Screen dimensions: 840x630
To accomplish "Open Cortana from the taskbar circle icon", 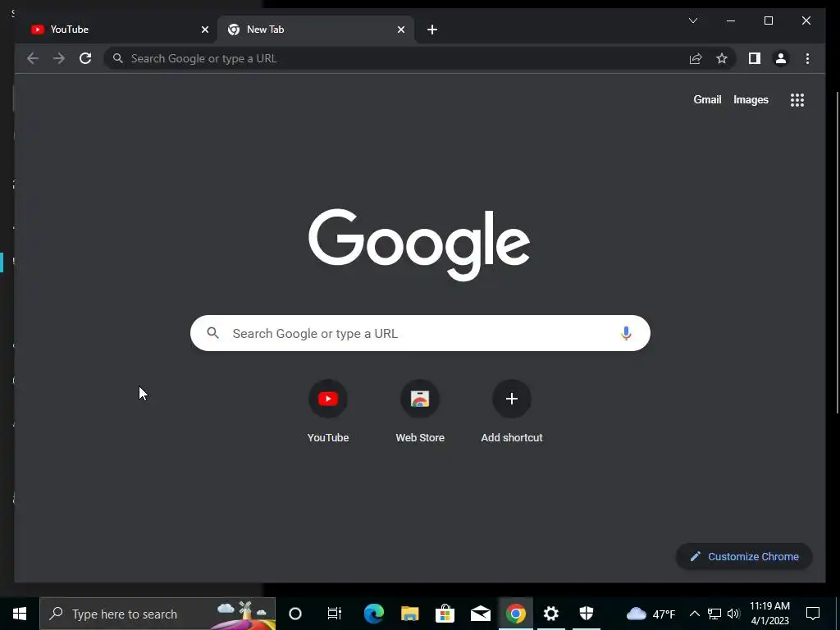I will (x=295, y=614).
